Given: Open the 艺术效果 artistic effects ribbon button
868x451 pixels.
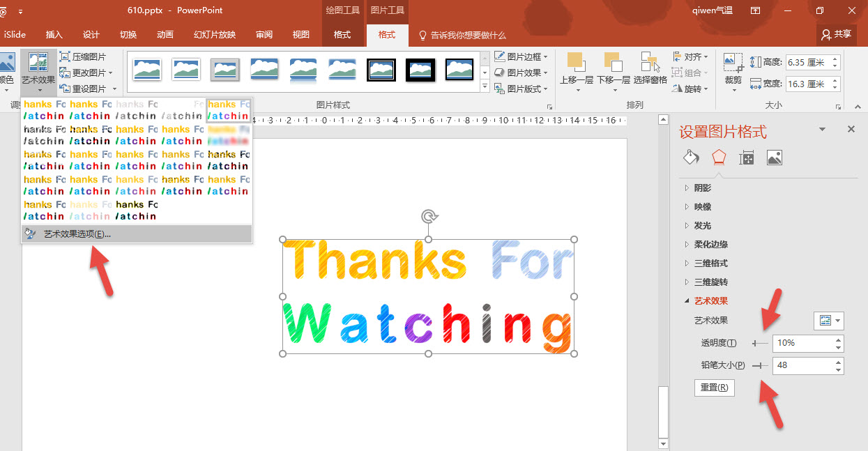Looking at the screenshot, I should click(x=38, y=72).
